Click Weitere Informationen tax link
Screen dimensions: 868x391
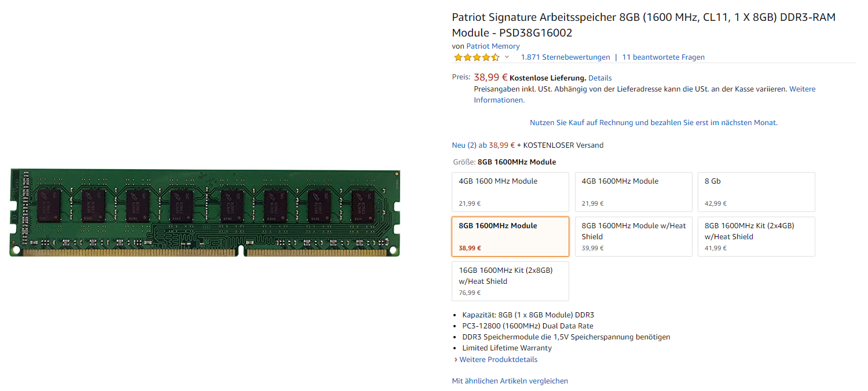[x=644, y=94]
